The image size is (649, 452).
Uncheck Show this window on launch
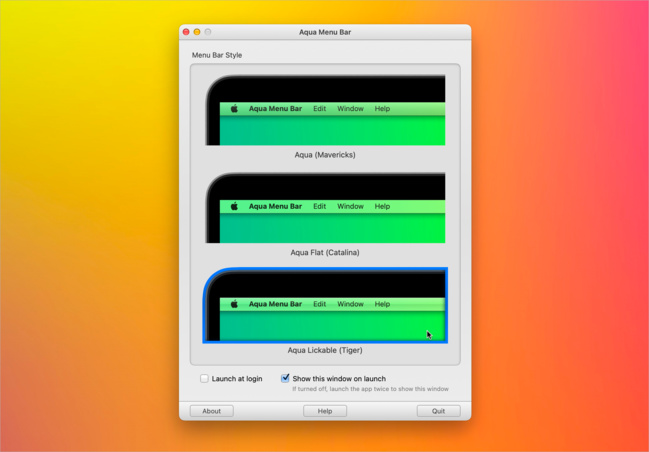point(285,378)
